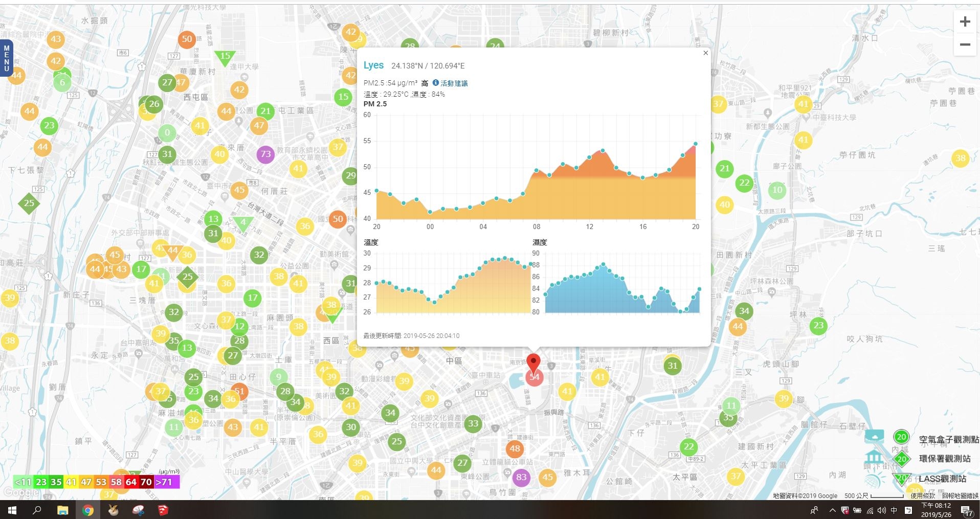Image resolution: width=980 pixels, height=519 pixels.
Task: Select the green triangle LASS marker 15
Action: [x=225, y=57]
